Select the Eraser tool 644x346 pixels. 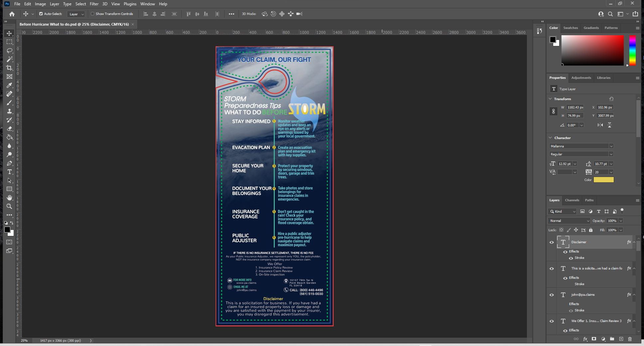point(9,128)
